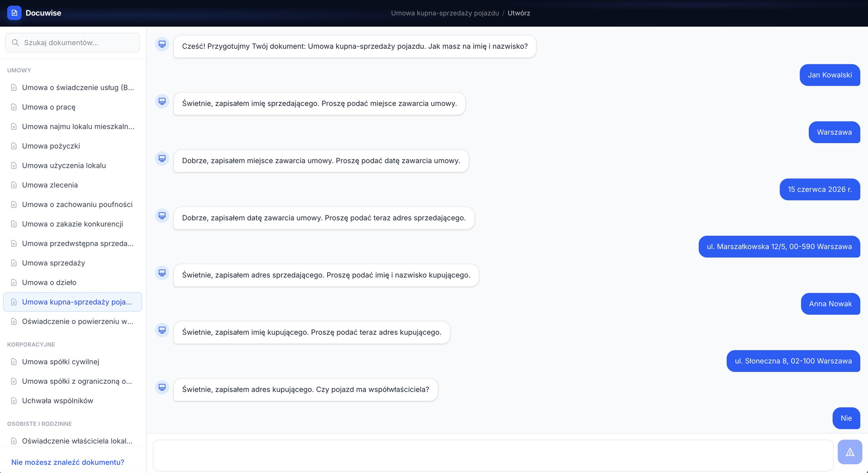Image resolution: width=868 pixels, height=473 pixels.
Task: Click the bot avatar beside the greeting message
Action: [x=162, y=44]
